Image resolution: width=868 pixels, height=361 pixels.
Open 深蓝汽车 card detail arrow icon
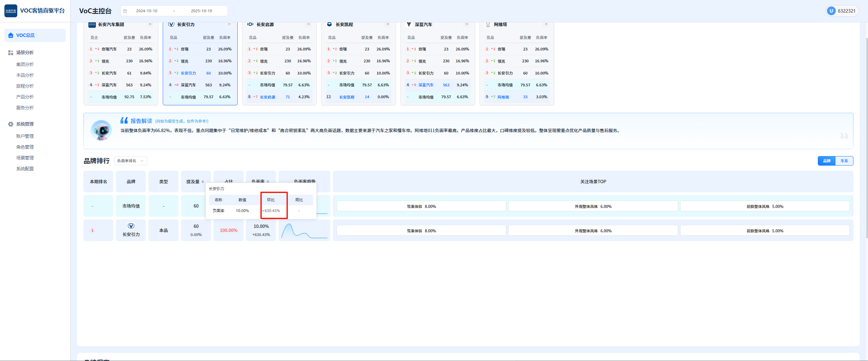tap(467, 24)
